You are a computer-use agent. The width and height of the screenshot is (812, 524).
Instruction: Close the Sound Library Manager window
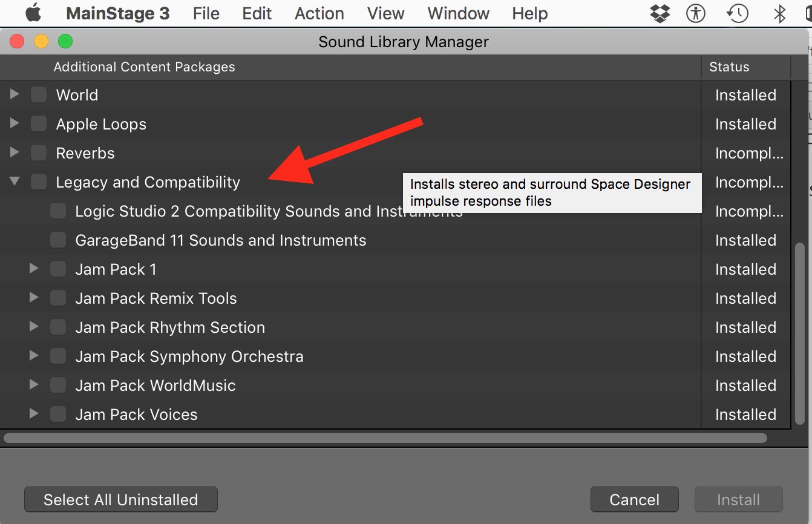coord(17,42)
